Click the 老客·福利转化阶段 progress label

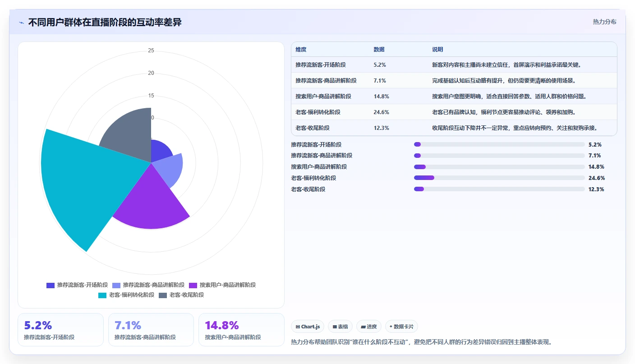(313, 178)
